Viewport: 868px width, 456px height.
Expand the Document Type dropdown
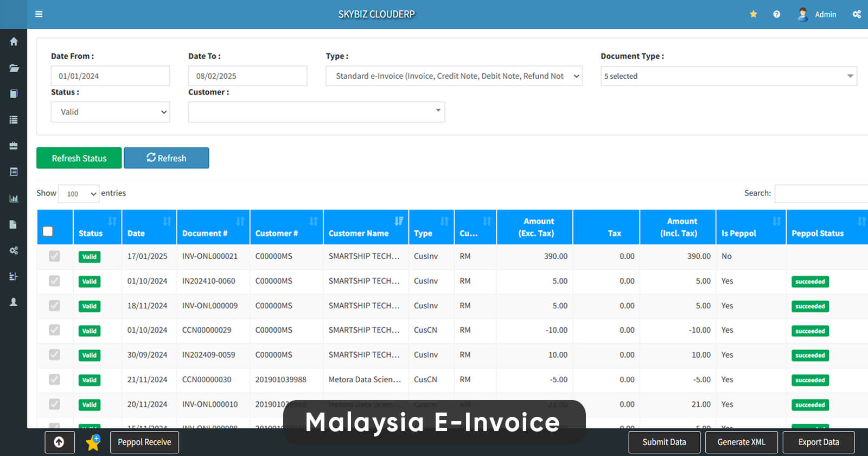(728, 76)
